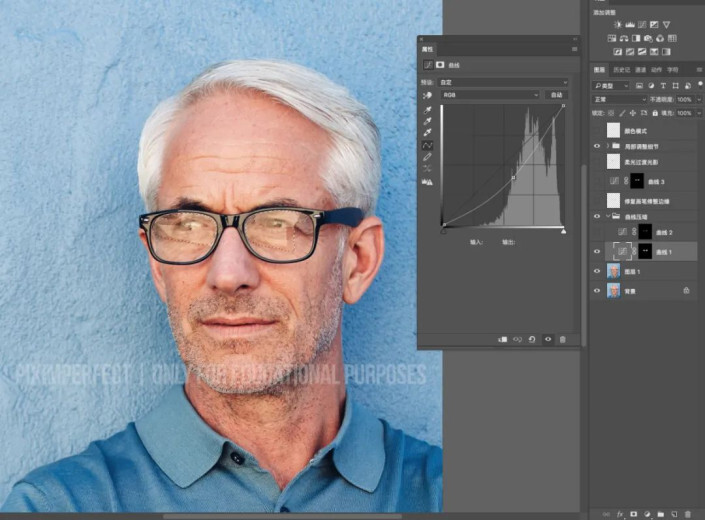
Task: Reset the curves adjustment to defaults
Action: pos(532,339)
